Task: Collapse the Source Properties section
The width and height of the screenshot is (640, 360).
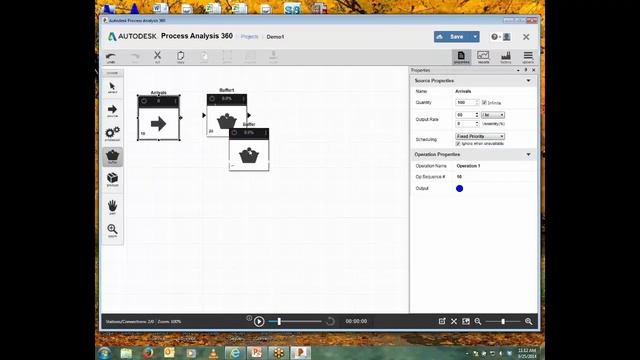Action: click(x=529, y=81)
